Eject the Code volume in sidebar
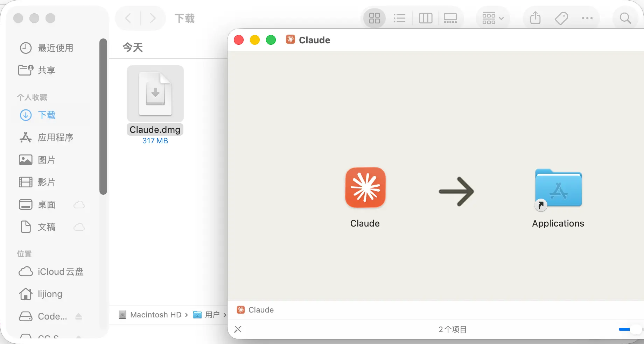The image size is (644, 344). point(79,316)
